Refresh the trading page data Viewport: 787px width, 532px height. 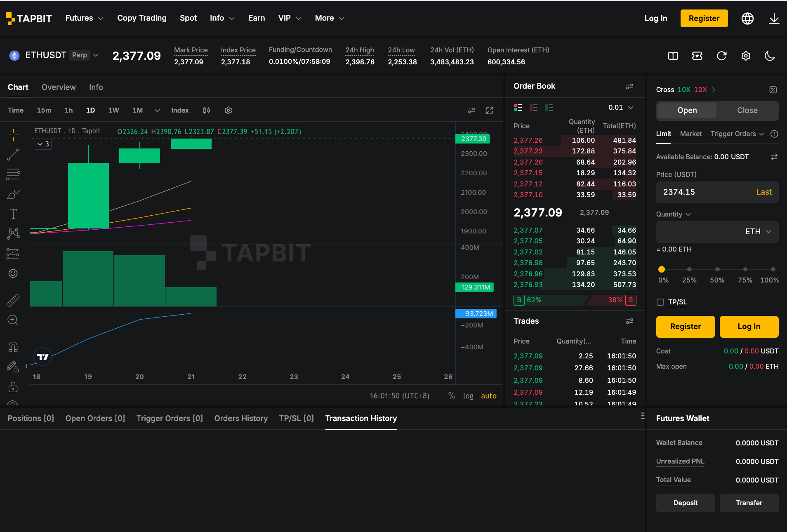[721, 56]
